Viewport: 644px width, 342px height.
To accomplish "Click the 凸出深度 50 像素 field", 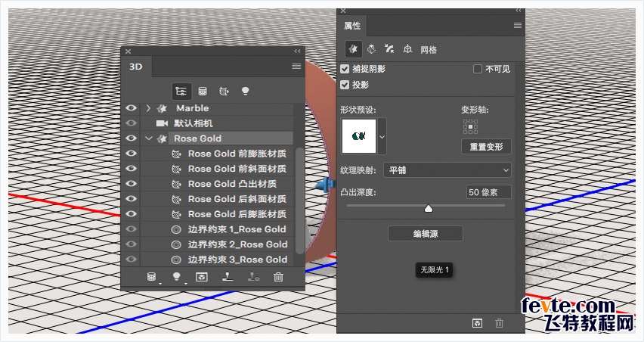I will pyautogui.click(x=489, y=192).
